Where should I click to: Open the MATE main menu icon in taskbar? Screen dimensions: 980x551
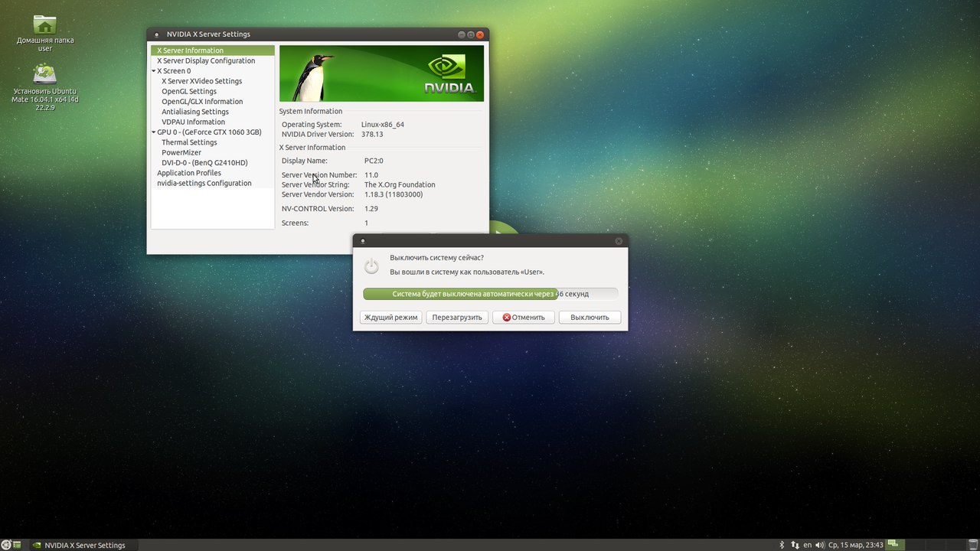[5, 545]
